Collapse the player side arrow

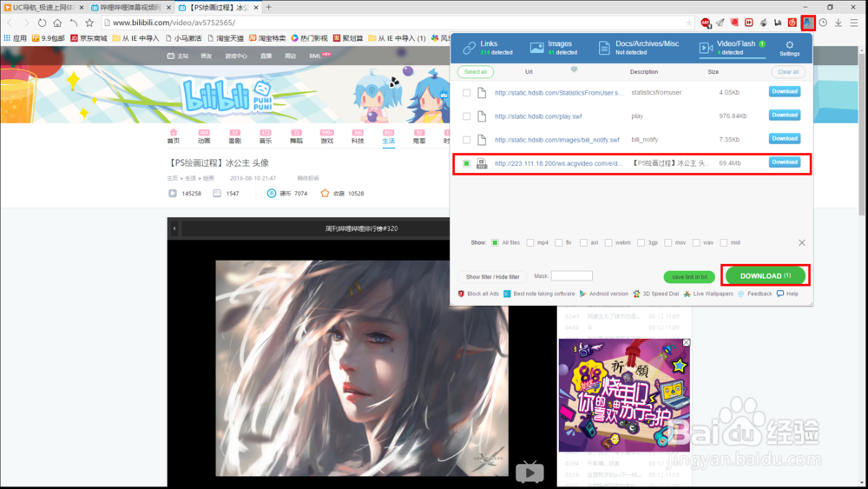[x=174, y=228]
